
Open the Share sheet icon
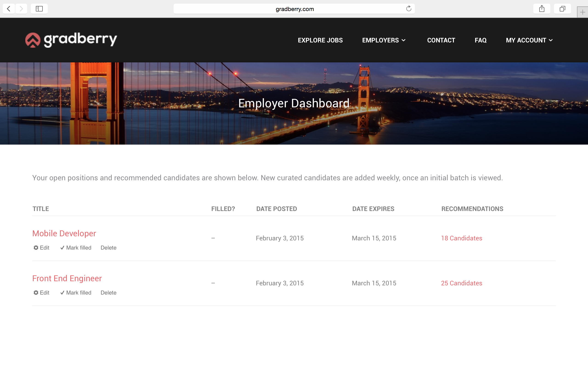click(542, 9)
